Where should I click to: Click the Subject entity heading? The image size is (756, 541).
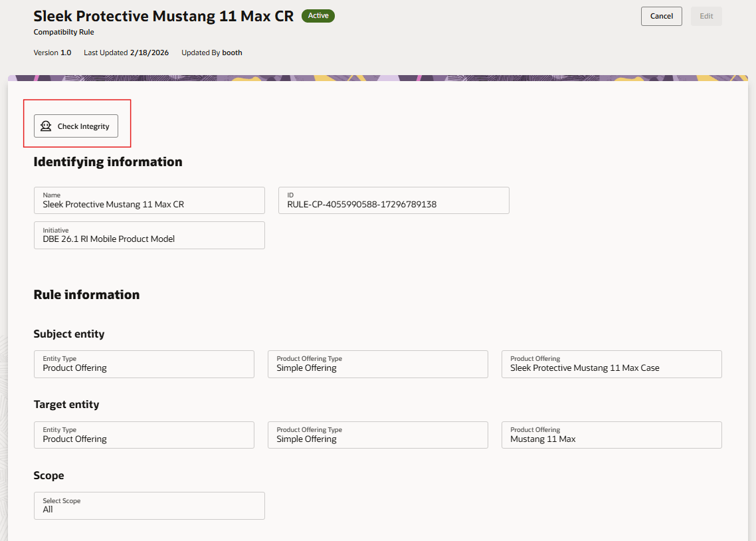(69, 334)
